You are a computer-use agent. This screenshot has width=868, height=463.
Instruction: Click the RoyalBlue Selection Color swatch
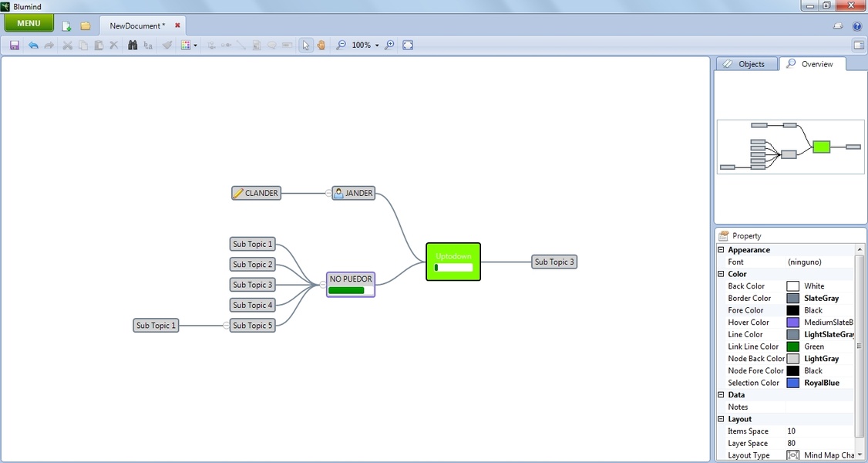pyautogui.click(x=792, y=383)
